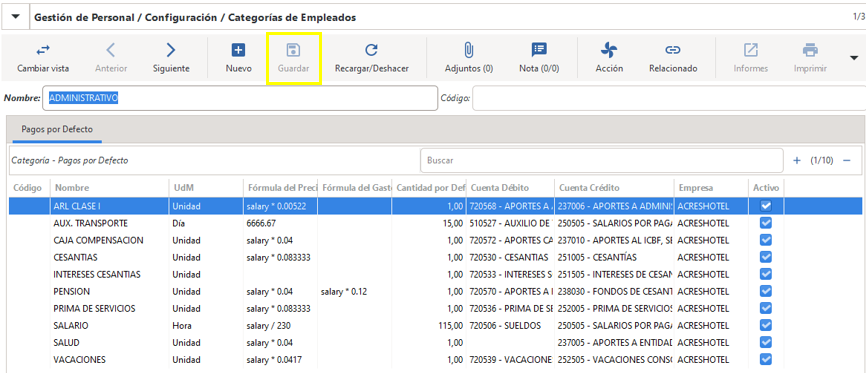Click quantity cell '15,00'

pyautogui.click(x=453, y=223)
